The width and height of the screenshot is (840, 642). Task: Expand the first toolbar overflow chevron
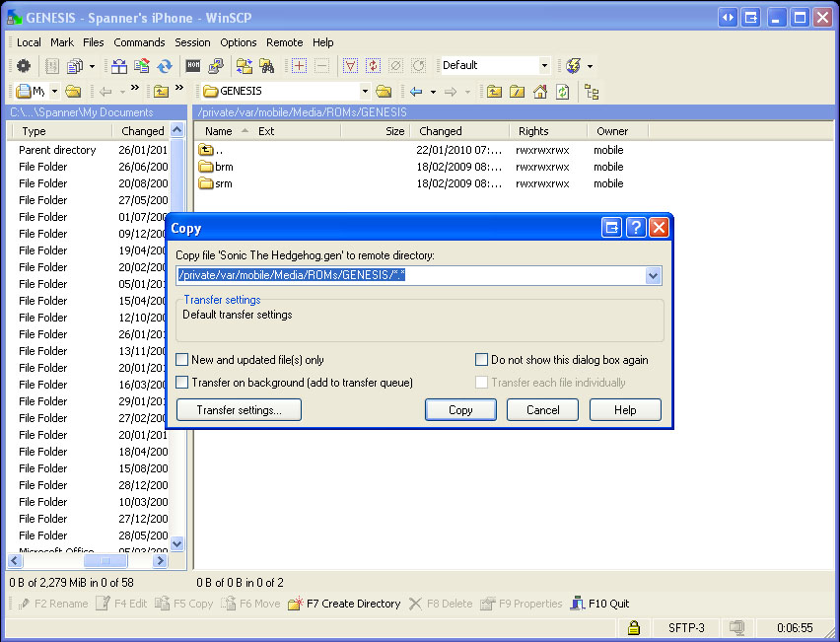point(134,88)
